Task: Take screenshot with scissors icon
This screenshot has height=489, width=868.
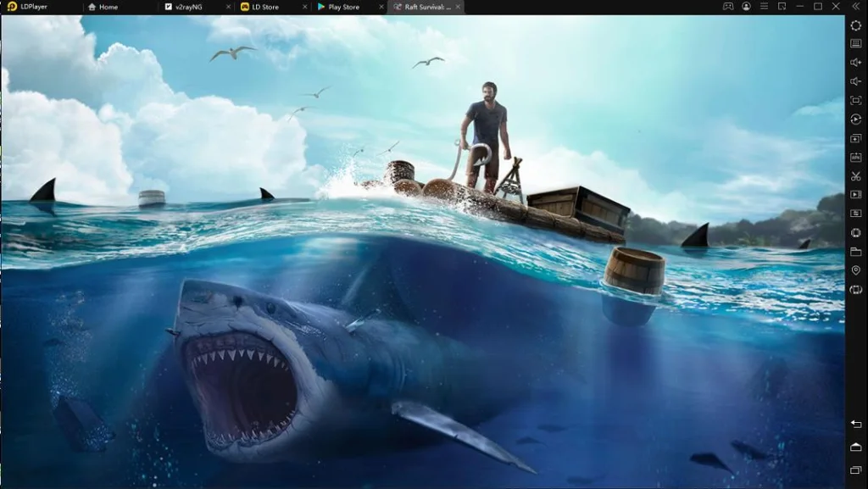Action: (856, 176)
